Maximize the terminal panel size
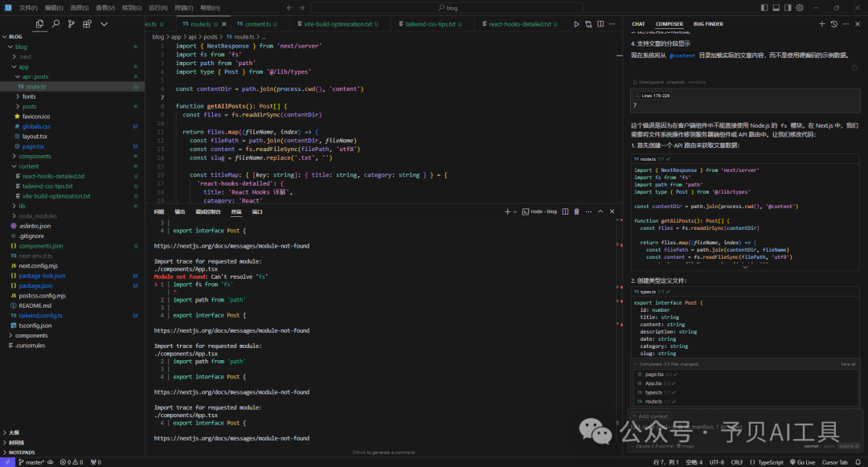868x467 pixels. point(600,211)
